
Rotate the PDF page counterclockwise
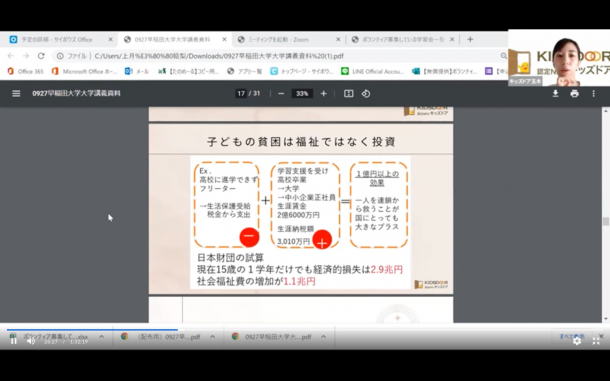366,94
